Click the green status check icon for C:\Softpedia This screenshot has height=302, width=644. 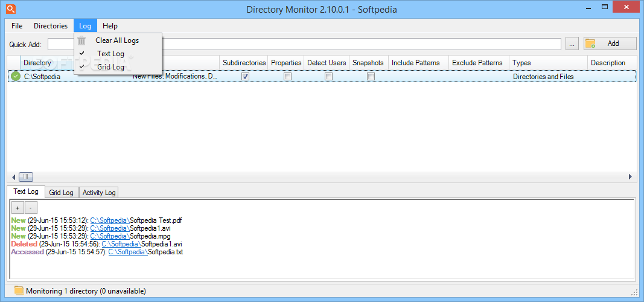[x=16, y=77]
